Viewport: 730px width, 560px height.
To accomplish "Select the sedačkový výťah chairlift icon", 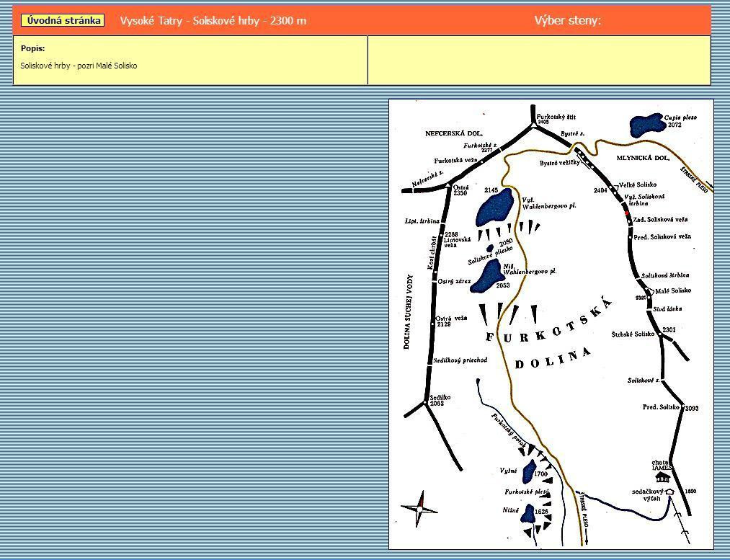I will click(669, 492).
